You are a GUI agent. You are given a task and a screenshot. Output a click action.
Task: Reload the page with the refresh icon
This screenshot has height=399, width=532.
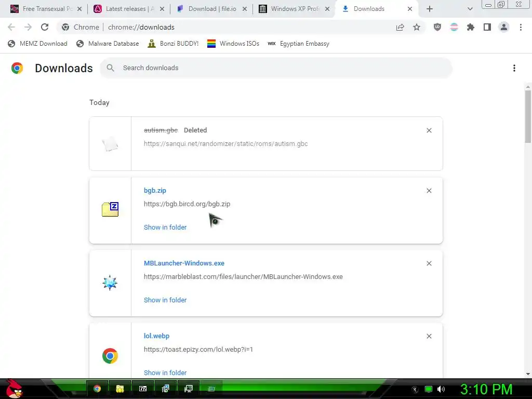pos(45,27)
